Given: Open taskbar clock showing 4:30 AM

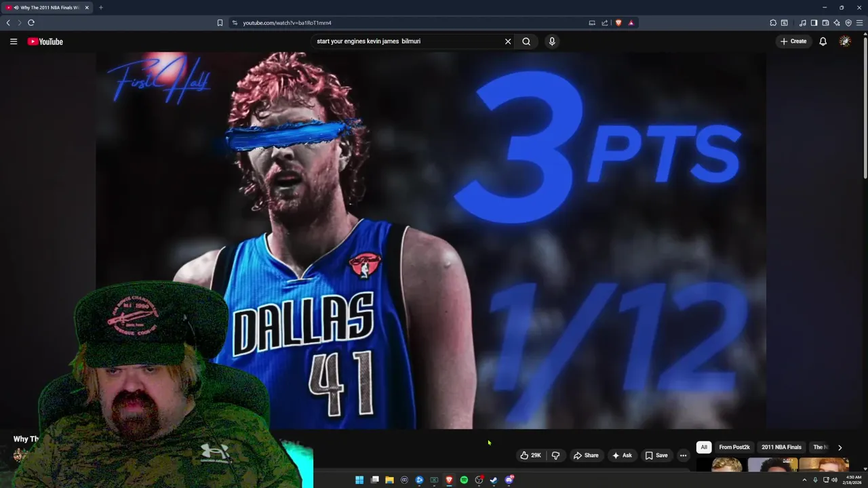Looking at the screenshot, I should (852, 480).
